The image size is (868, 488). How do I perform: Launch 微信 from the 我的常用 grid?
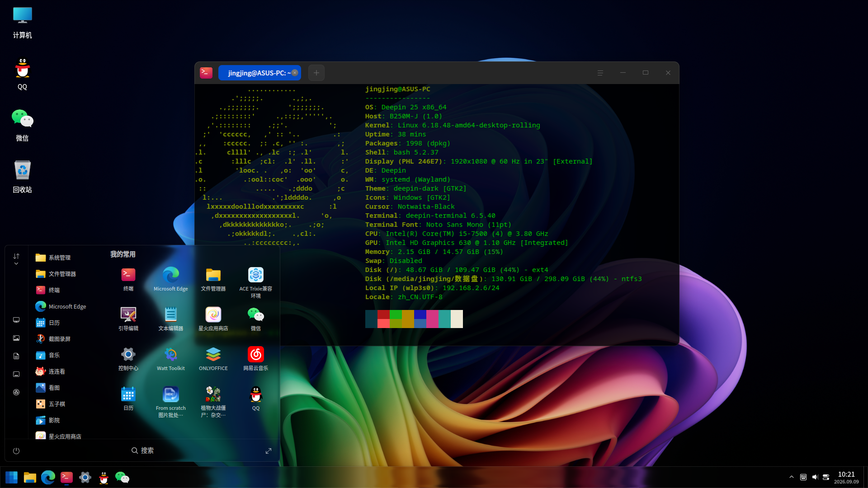pos(256,319)
